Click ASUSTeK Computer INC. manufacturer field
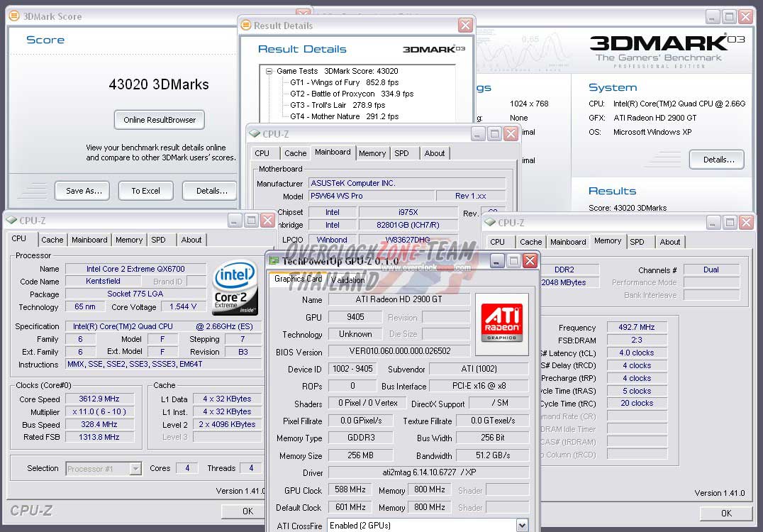The width and height of the screenshot is (763, 532). 407,183
